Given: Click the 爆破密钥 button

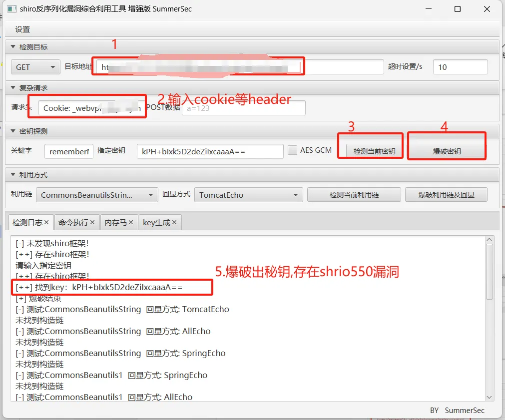Looking at the screenshot, I should [447, 151].
